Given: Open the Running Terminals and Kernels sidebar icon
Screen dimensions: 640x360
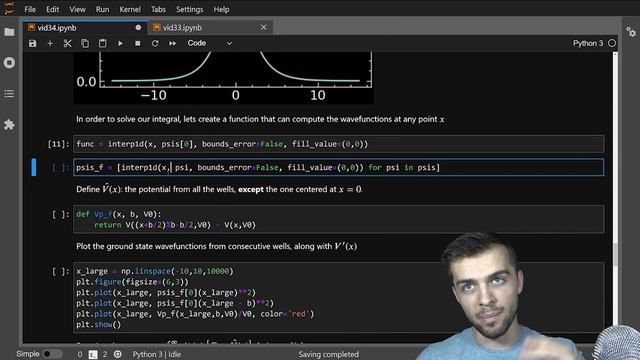Looking at the screenshot, I should pos(9,62).
